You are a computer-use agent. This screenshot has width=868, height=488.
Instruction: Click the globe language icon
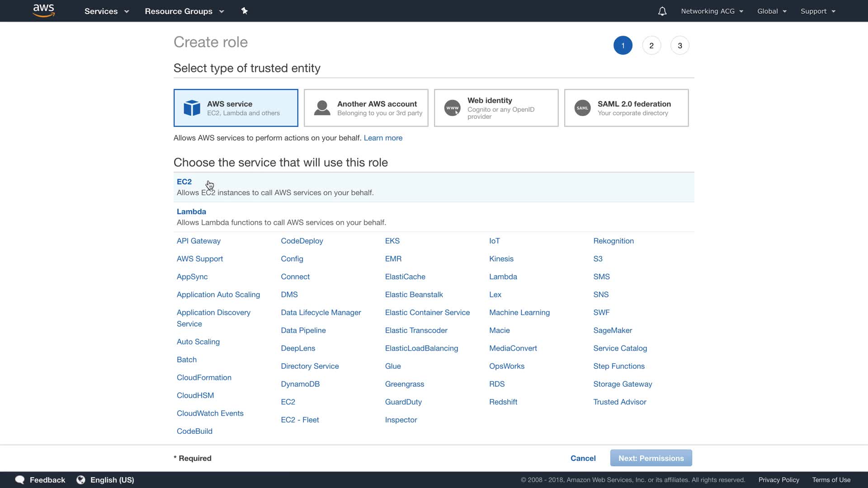tap(81, 480)
